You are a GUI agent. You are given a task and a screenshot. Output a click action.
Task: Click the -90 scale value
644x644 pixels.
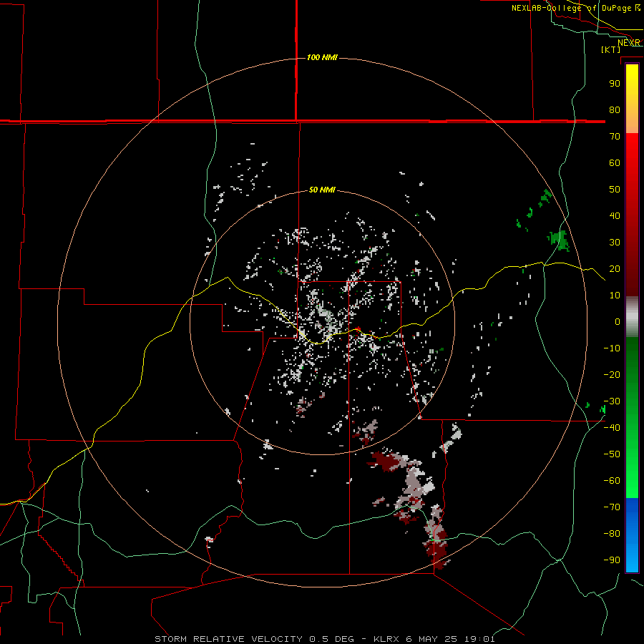[612, 560]
